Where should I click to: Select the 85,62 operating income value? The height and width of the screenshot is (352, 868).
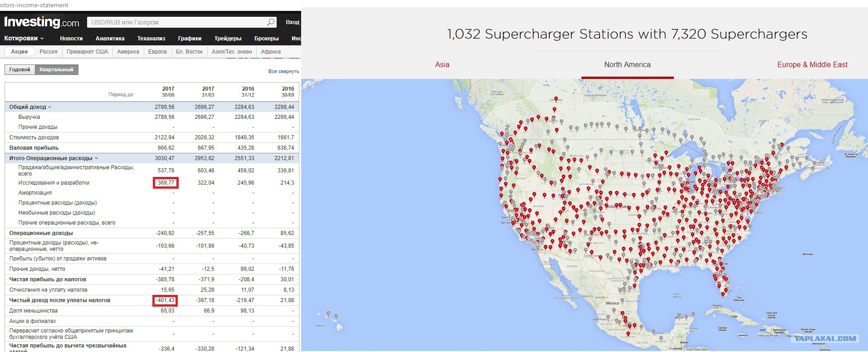[x=288, y=233]
